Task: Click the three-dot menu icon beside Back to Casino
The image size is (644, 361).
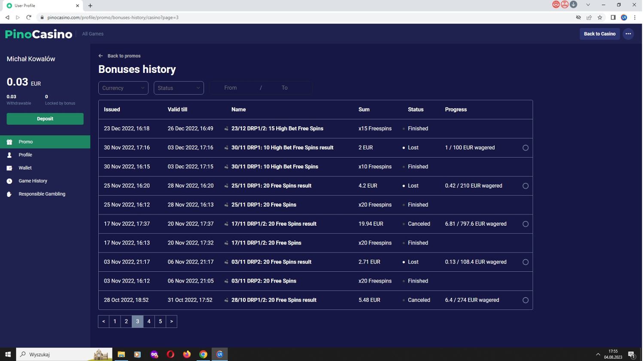Action: pos(628,34)
